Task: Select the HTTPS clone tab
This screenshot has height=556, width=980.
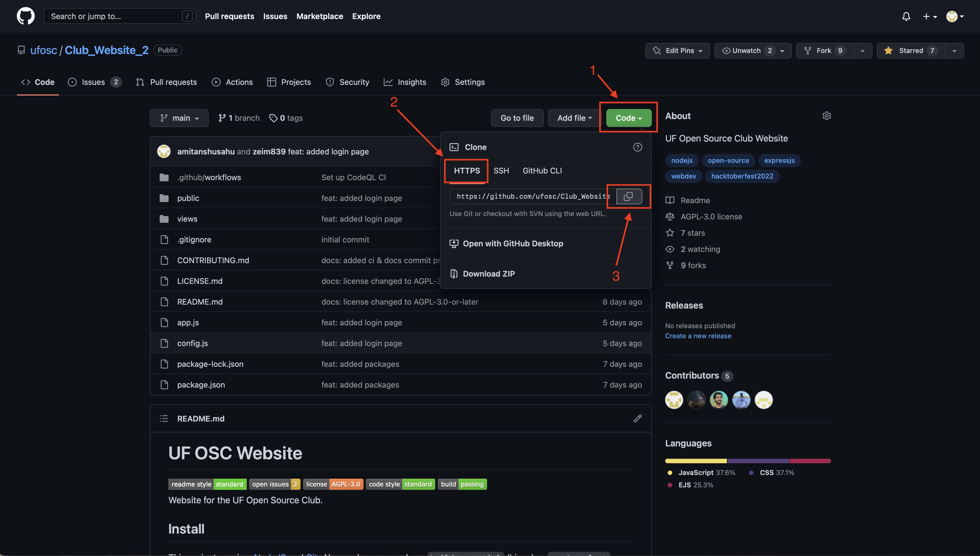Action: 467,171
